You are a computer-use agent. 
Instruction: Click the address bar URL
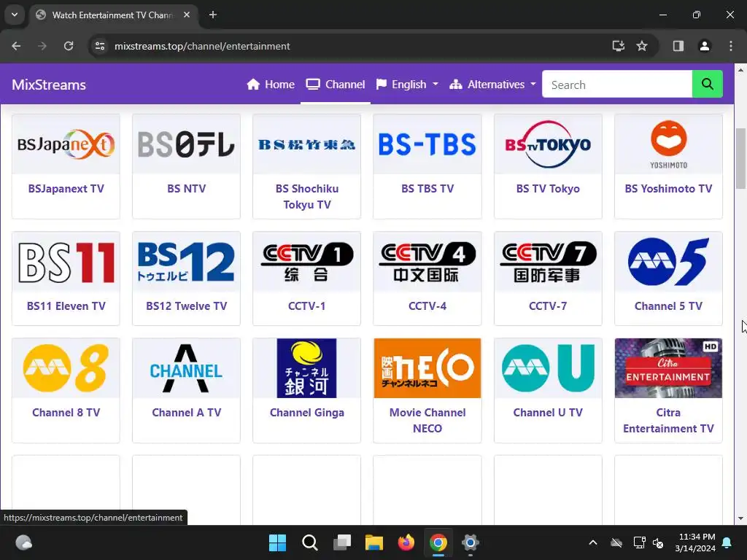(202, 46)
